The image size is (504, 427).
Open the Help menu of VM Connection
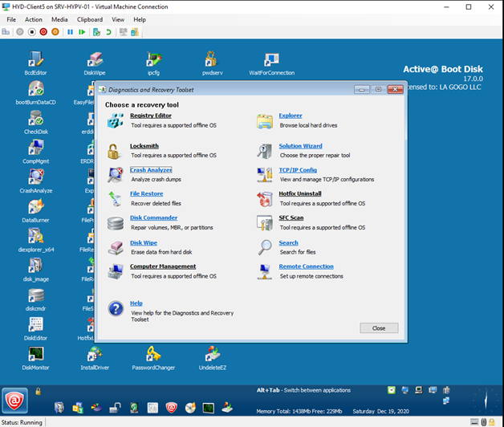[140, 19]
